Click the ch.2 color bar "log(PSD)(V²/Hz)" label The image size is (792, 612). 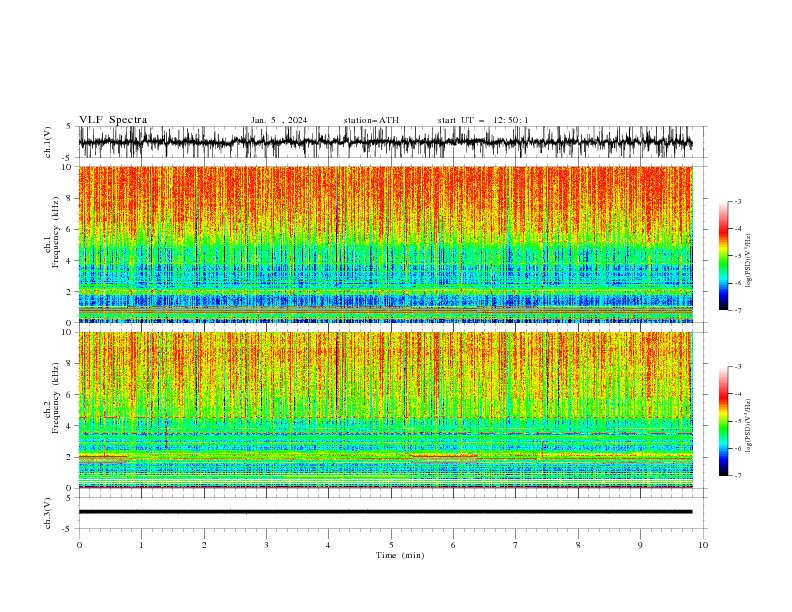[748, 425]
